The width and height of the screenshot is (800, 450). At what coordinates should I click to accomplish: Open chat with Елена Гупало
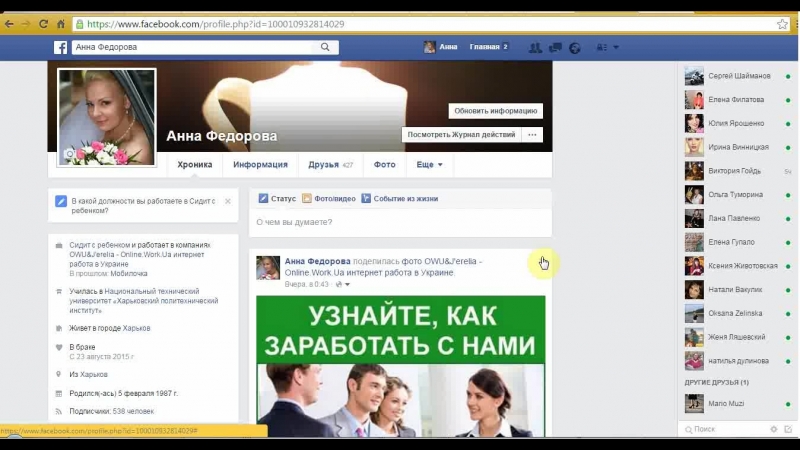[x=738, y=242]
